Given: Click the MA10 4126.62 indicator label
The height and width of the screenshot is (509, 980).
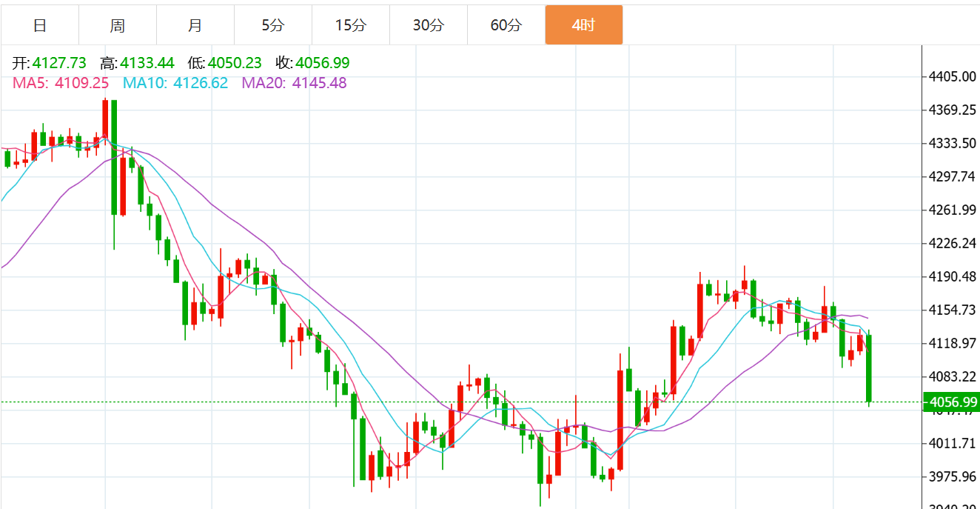Looking at the screenshot, I should 175,83.
